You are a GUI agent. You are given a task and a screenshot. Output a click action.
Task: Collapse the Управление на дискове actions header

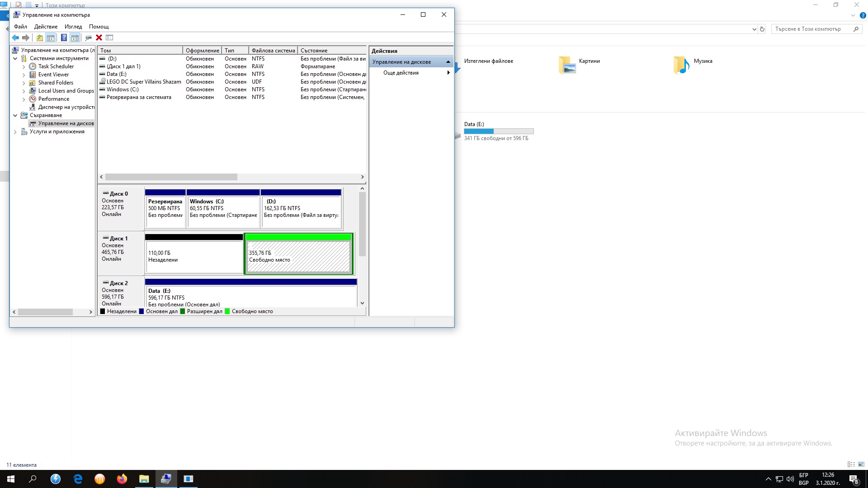(448, 62)
